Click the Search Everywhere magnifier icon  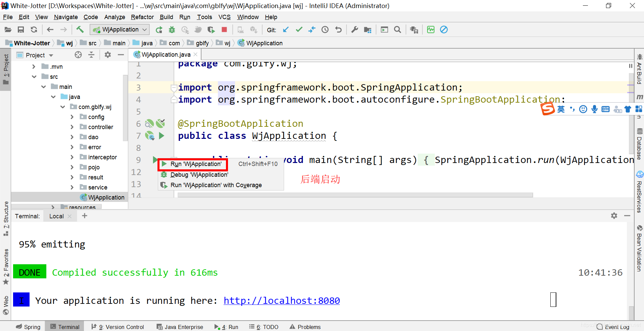click(398, 30)
